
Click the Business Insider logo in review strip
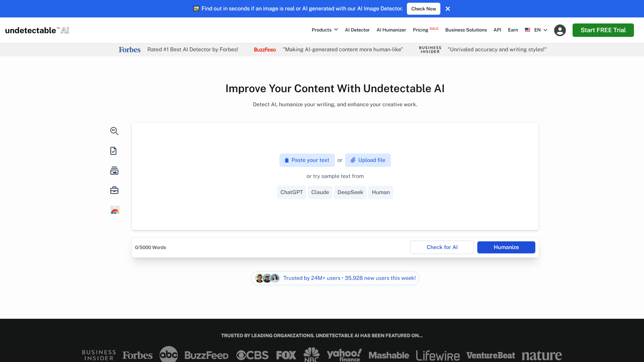(430, 50)
